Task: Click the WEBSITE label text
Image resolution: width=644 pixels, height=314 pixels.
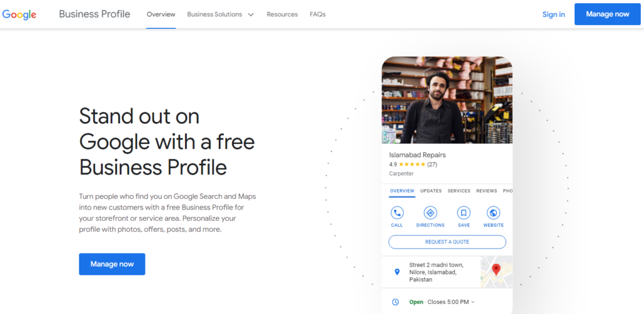Action: click(493, 225)
